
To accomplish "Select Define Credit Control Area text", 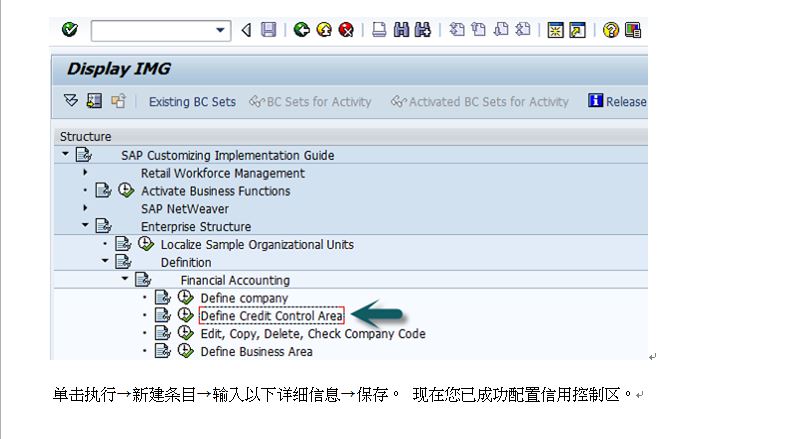I will pos(271,316).
